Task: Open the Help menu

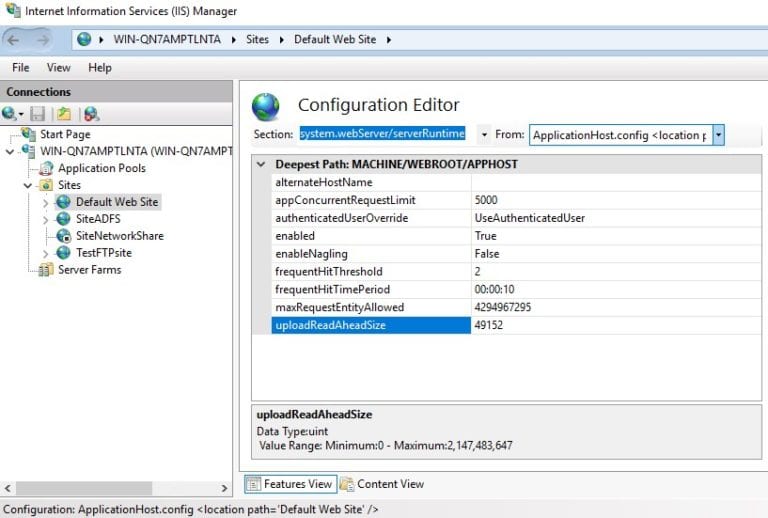Action: tap(100, 68)
